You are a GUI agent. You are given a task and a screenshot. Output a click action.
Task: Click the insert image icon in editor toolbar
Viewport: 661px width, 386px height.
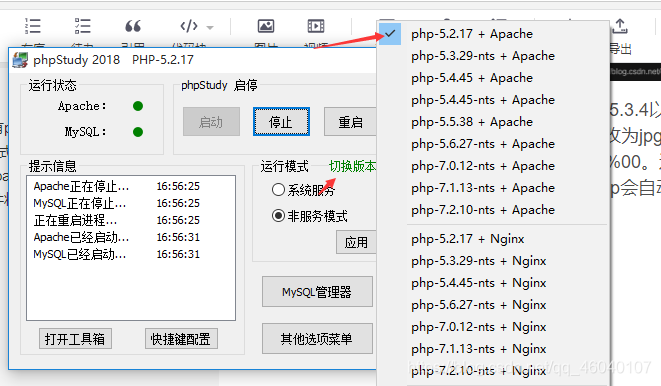(x=266, y=26)
